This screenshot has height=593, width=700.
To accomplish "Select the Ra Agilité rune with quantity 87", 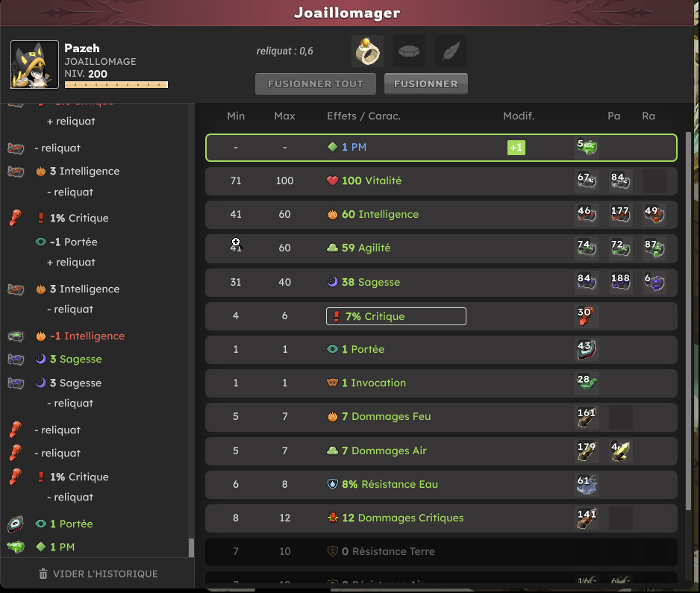I will coord(654,248).
